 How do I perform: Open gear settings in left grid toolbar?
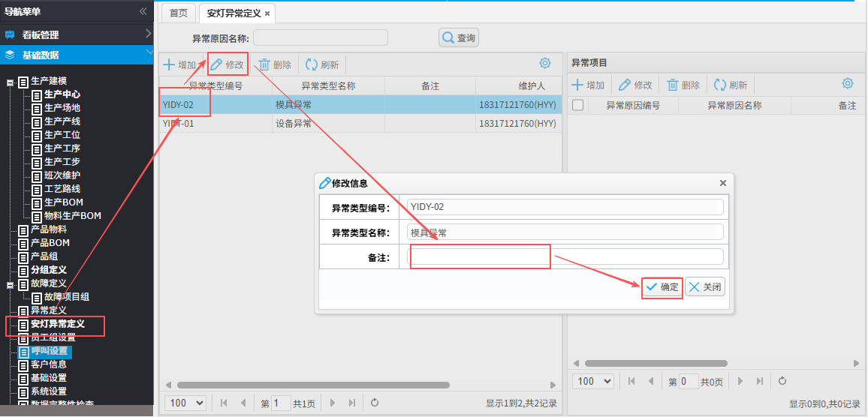point(545,64)
